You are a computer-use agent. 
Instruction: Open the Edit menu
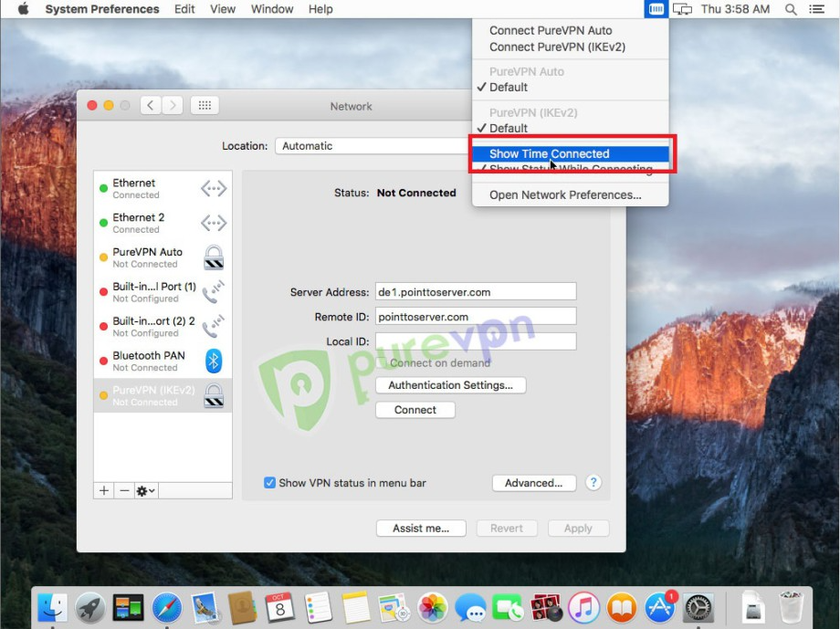(x=184, y=9)
